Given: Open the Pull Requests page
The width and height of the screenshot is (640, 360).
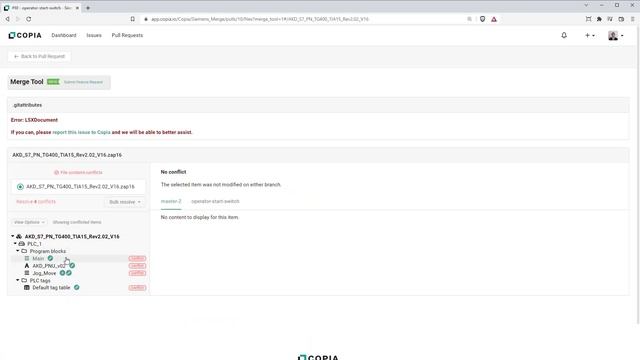Looking at the screenshot, I should (127, 36).
